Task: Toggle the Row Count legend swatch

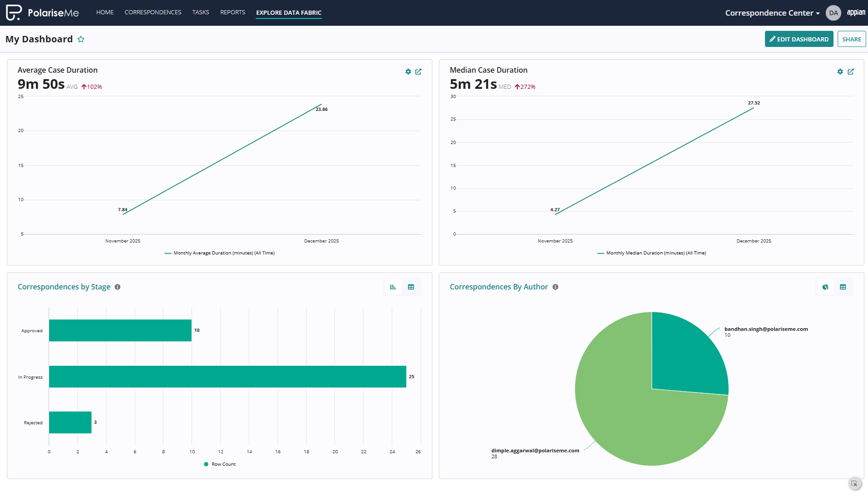Action: click(206, 464)
